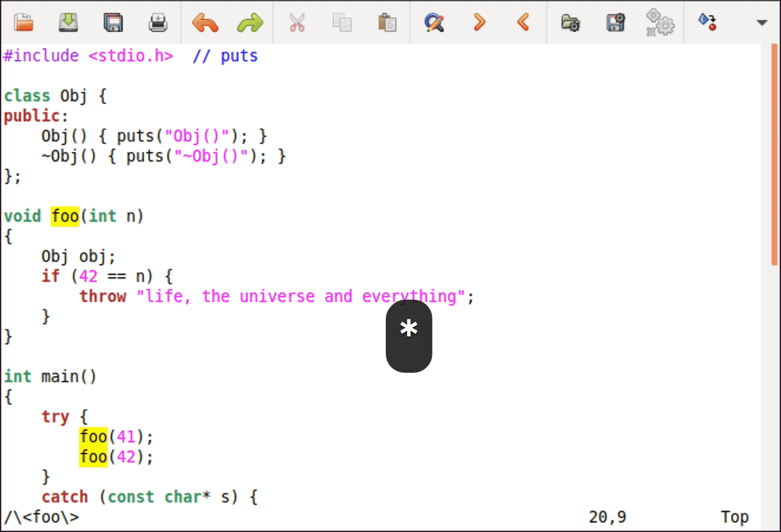Expand the toolbar overflow dropdown arrow
Image resolution: width=781 pixels, height=532 pixels.
[762, 23]
